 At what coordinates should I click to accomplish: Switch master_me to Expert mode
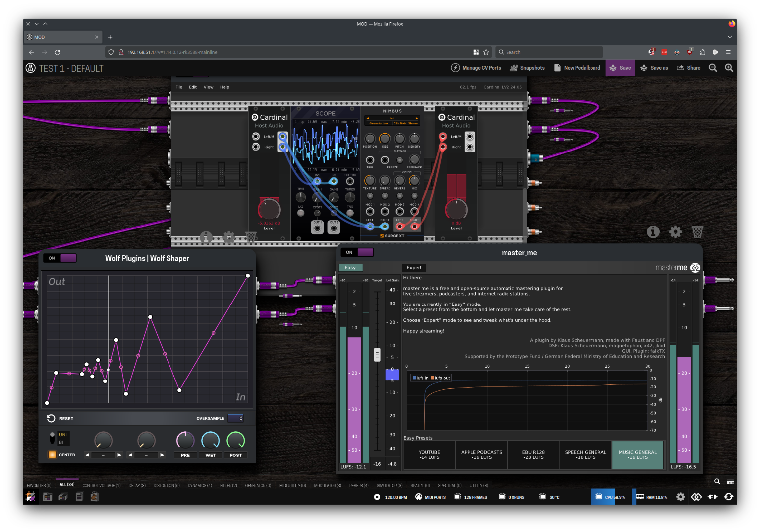[x=414, y=268]
